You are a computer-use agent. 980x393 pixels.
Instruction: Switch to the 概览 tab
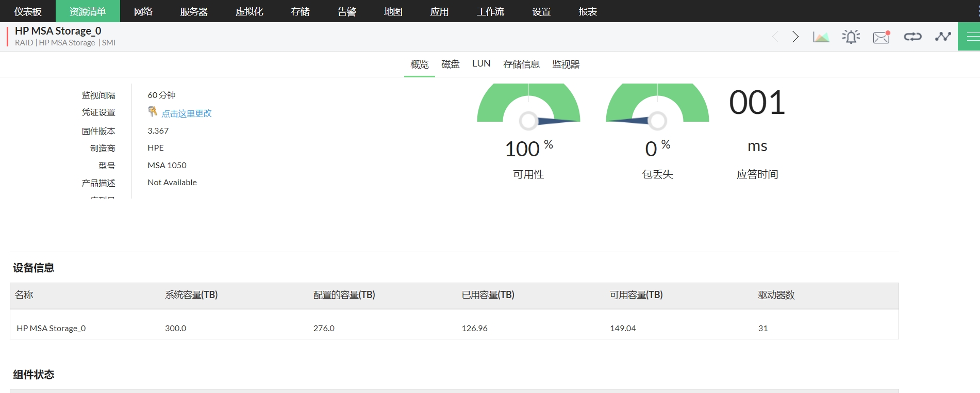[420, 64]
